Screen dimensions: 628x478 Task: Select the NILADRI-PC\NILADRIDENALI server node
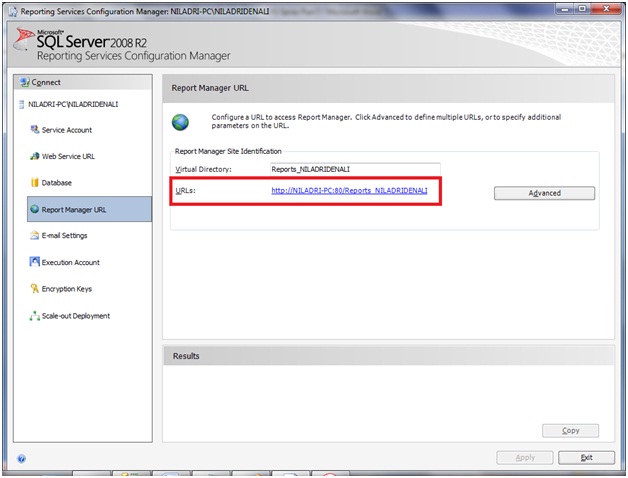click(x=73, y=105)
